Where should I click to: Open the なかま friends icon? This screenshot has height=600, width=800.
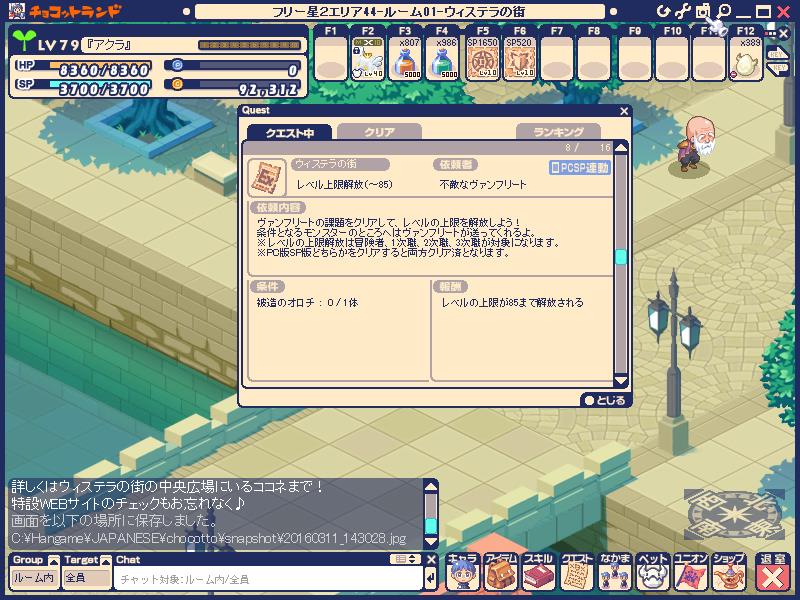coord(614,572)
